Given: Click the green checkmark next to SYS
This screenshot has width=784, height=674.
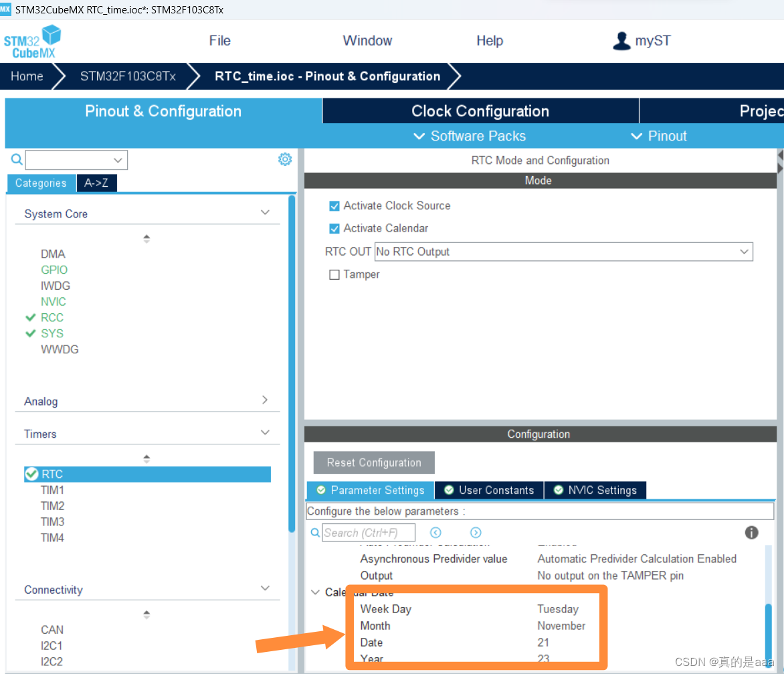Looking at the screenshot, I should [x=31, y=333].
